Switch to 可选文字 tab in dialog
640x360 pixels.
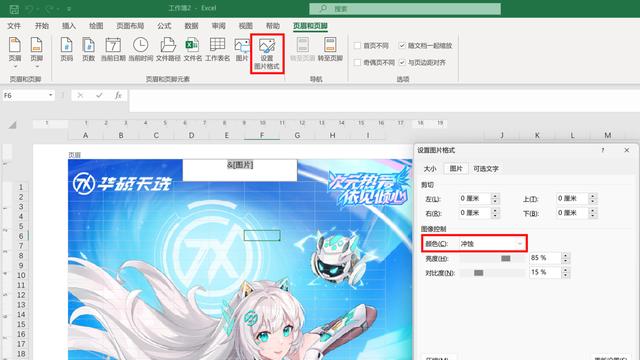pos(486,169)
